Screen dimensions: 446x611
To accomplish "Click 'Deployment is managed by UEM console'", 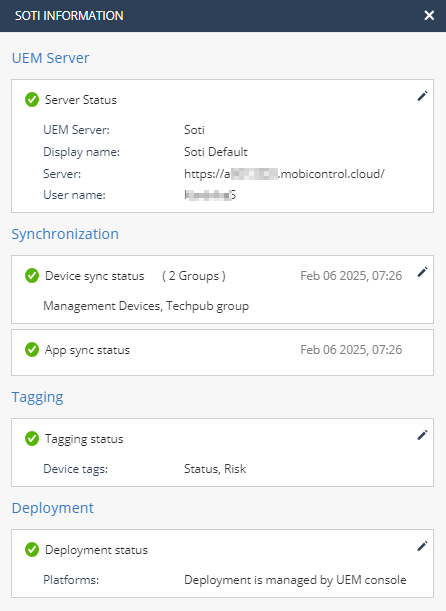I will coord(295,580).
